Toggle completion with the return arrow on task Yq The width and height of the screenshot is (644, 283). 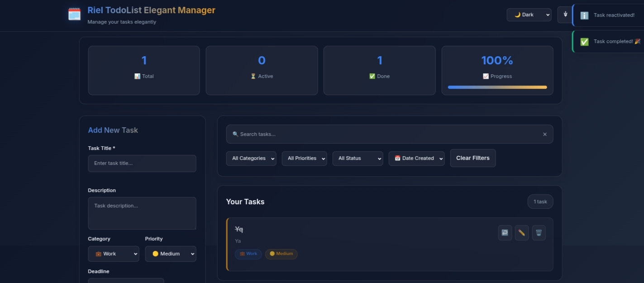click(505, 232)
